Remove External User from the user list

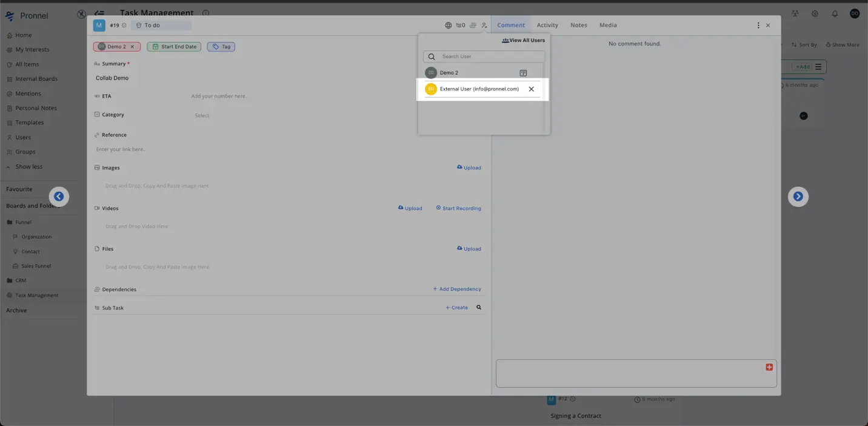pos(532,89)
